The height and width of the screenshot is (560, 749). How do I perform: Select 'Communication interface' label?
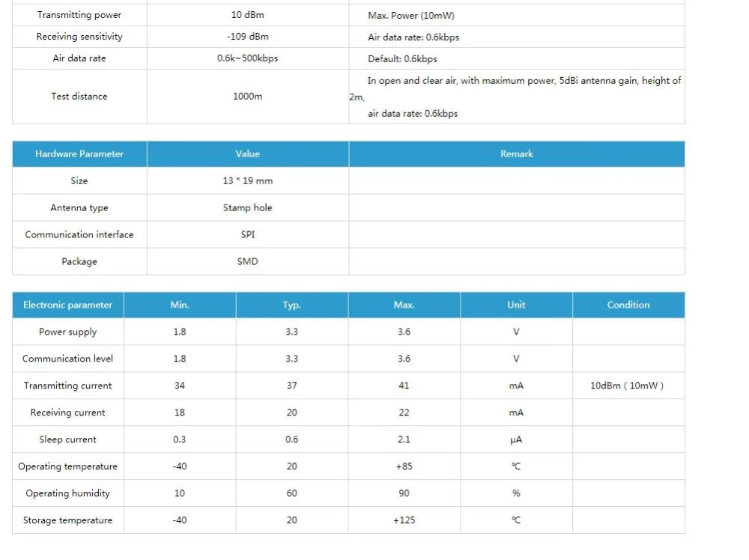point(79,234)
